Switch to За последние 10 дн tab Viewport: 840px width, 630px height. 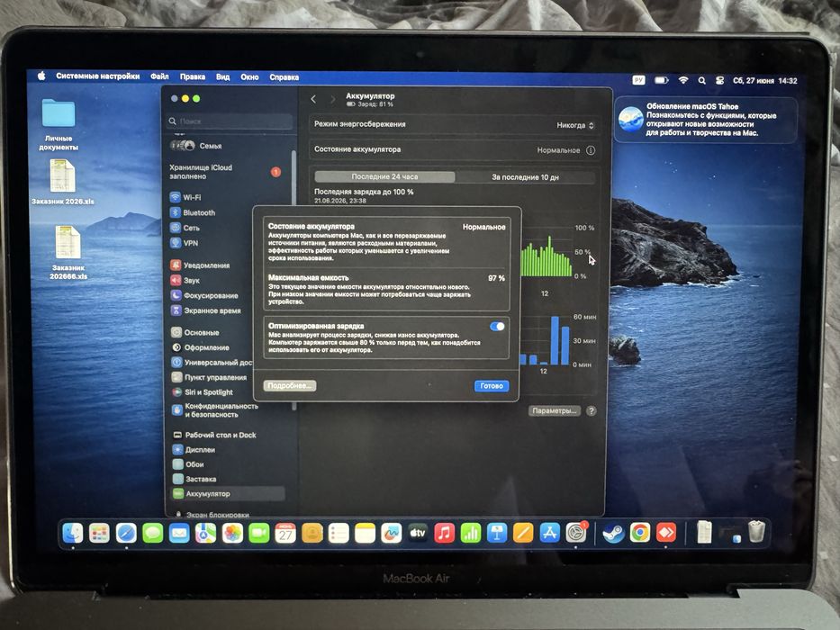(x=525, y=176)
